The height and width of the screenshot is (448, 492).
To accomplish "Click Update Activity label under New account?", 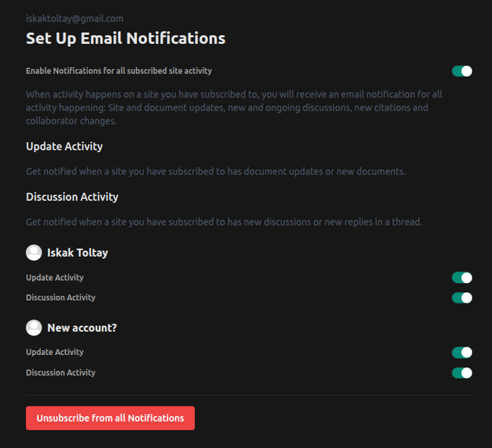I will pos(54,352).
